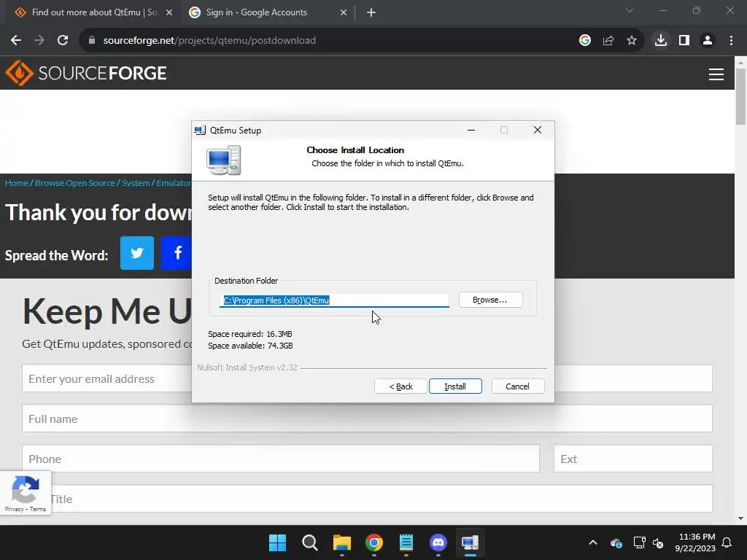Open a new Chrome tab
The width and height of the screenshot is (747, 560).
pos(371,12)
